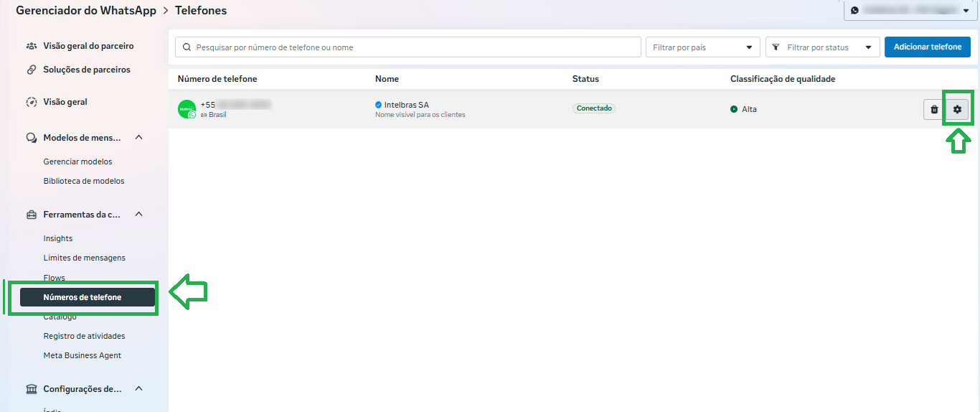Viewport: 980px width, 412px height.
Task: Open Flows in sidebar
Action: pos(54,278)
